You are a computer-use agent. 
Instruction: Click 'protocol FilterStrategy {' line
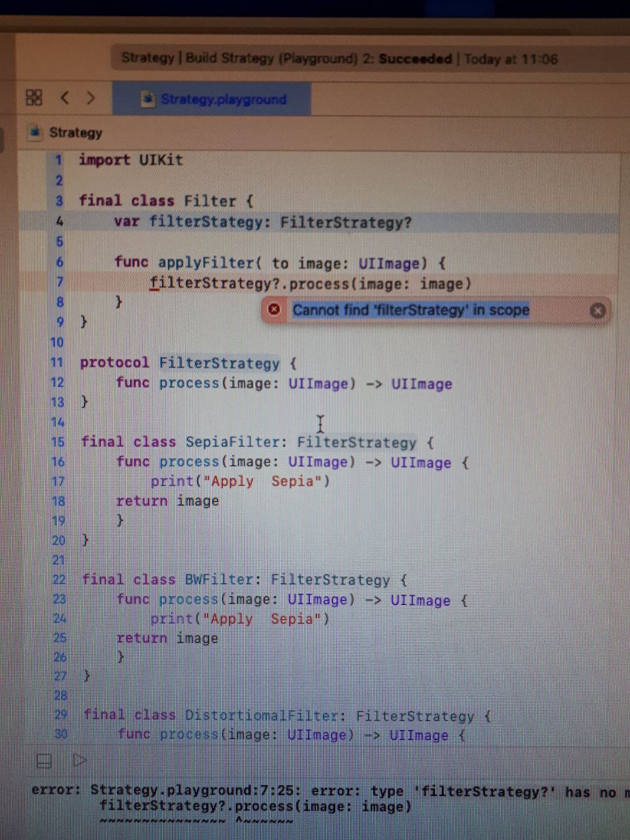pos(188,363)
